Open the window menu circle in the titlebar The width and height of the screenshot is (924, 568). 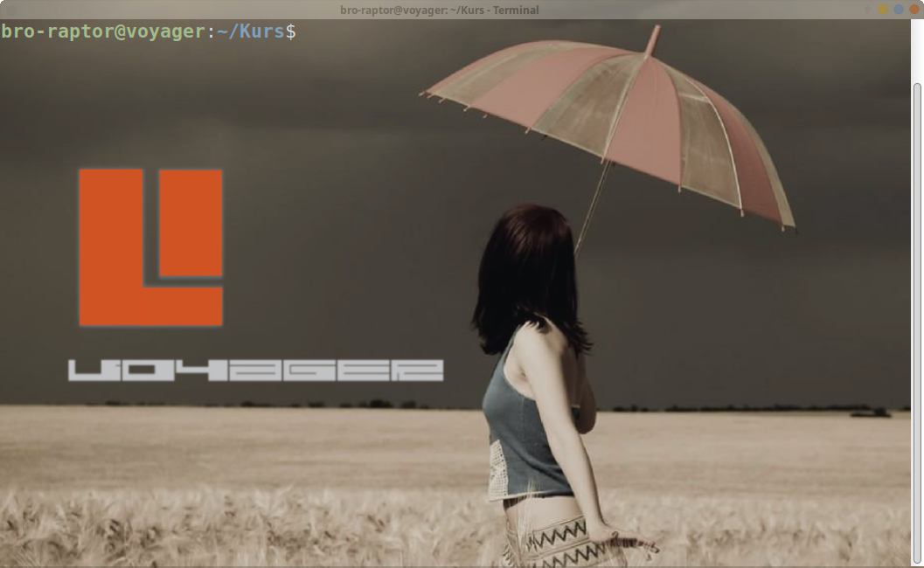10,10
